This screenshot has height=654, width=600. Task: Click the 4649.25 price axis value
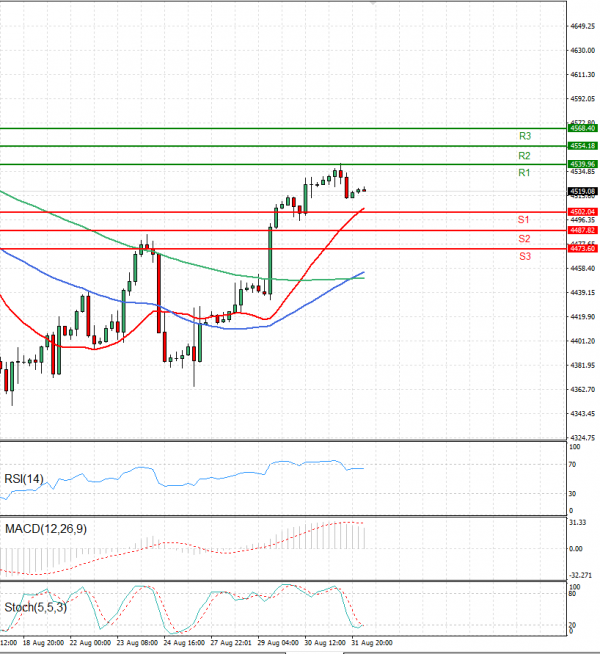coord(582,26)
